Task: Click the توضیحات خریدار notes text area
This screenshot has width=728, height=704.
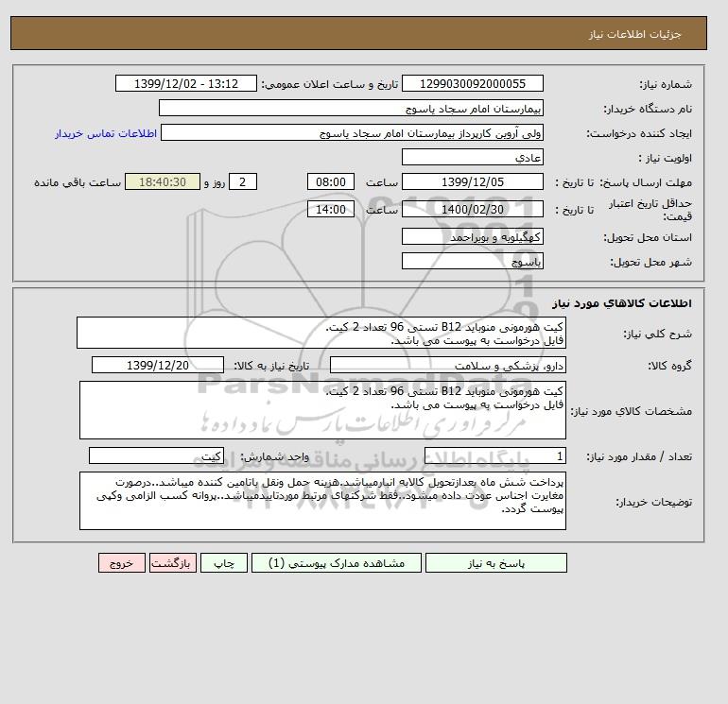Action: point(322,501)
